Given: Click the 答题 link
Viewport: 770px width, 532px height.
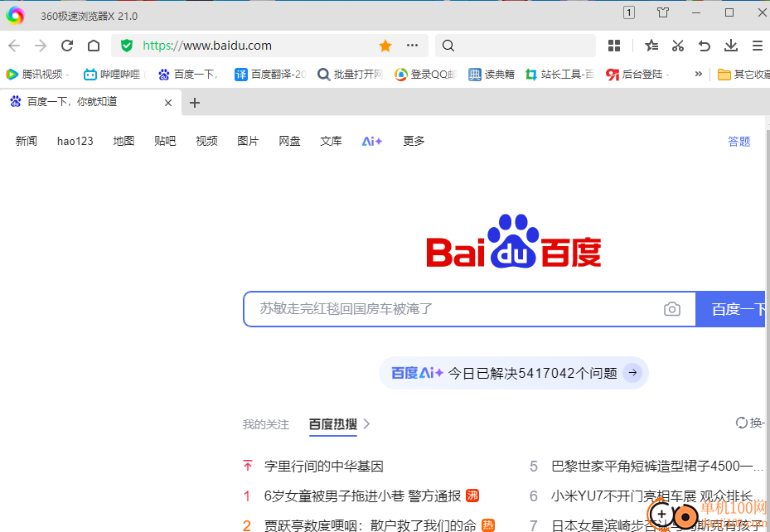Looking at the screenshot, I should (x=739, y=142).
